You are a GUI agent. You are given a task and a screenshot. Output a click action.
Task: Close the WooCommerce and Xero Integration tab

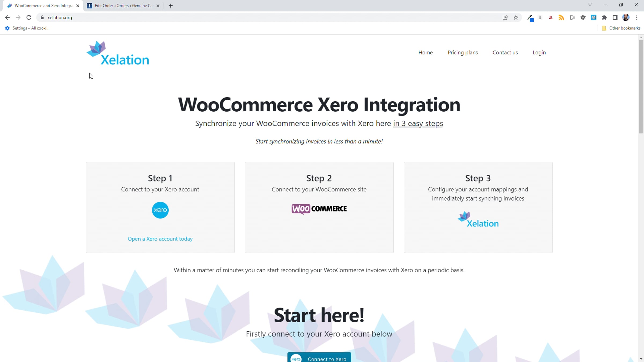[78, 6]
